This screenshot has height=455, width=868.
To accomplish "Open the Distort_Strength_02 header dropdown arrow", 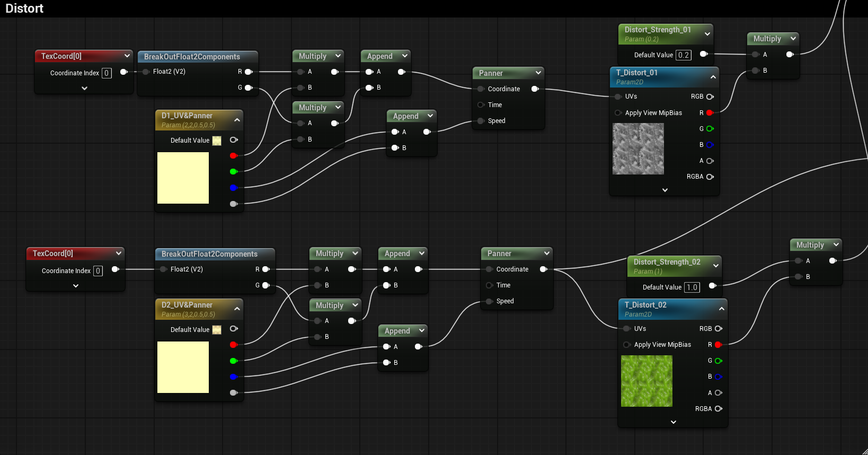I will (716, 266).
